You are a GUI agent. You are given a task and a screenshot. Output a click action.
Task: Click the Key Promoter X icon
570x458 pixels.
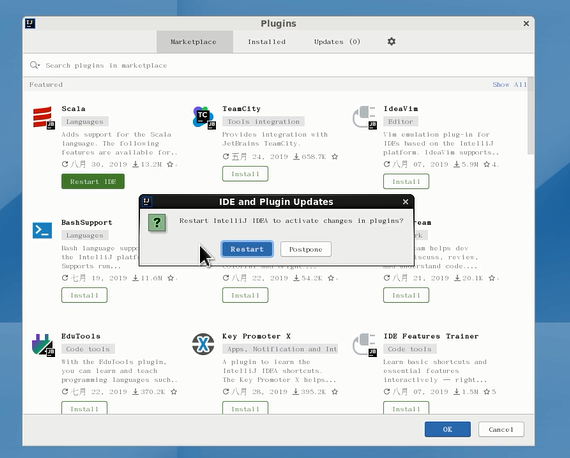[203, 344]
